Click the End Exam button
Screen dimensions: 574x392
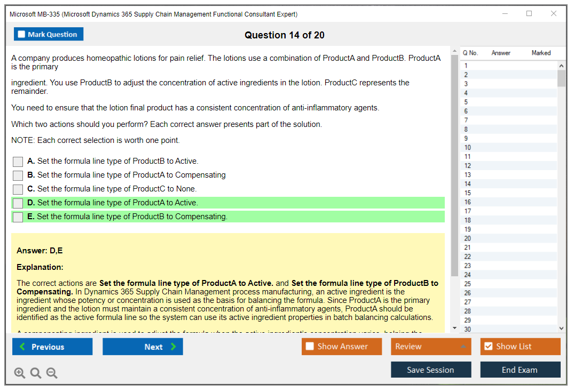click(520, 370)
